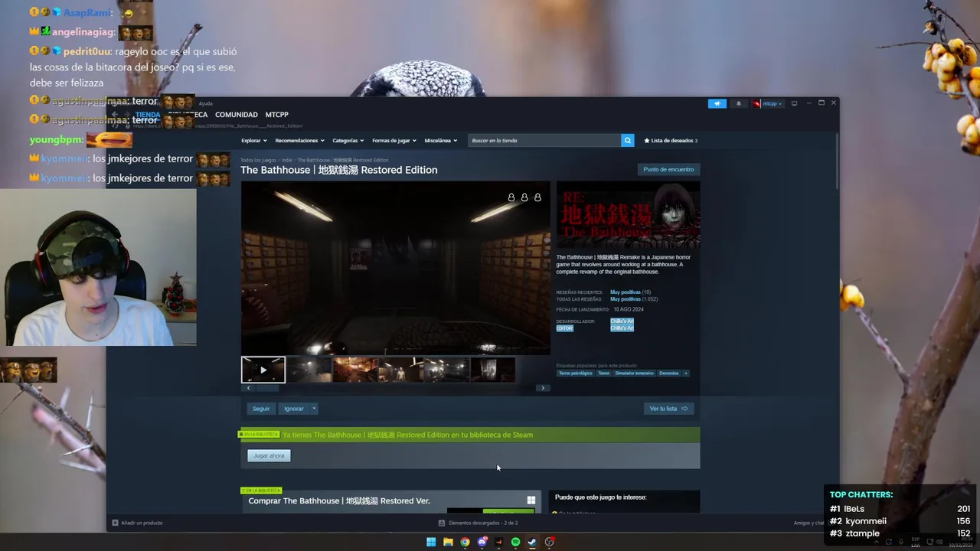Open Steam notifications bell icon
The image size is (980, 551).
click(x=739, y=103)
